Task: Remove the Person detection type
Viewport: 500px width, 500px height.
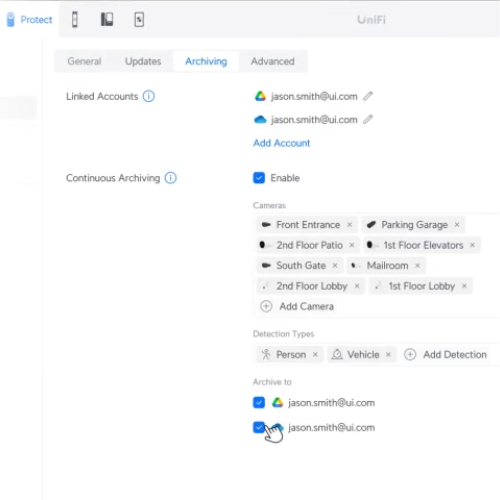Action: coord(315,354)
